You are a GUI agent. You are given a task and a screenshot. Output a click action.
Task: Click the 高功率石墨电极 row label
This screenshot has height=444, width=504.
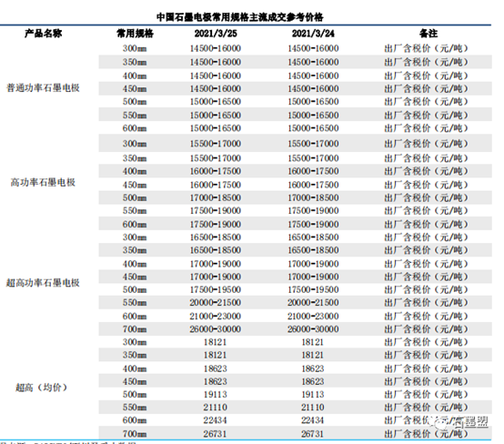[43, 183]
